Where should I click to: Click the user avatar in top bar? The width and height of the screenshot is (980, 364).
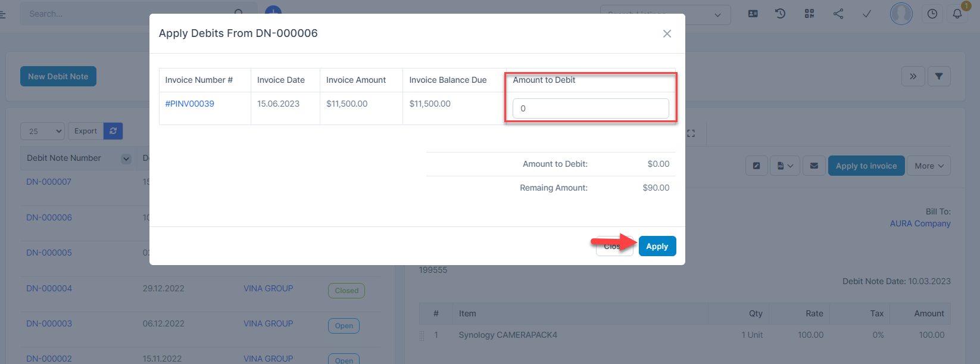coord(901,14)
